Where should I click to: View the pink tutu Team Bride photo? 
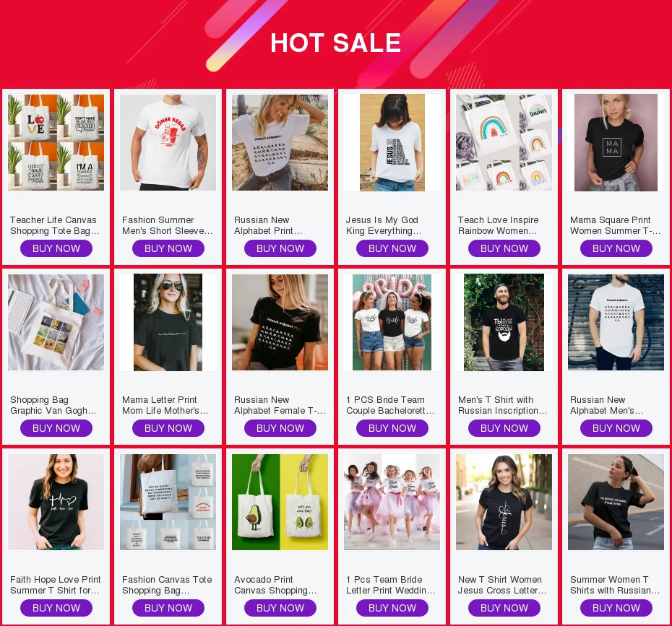392,502
